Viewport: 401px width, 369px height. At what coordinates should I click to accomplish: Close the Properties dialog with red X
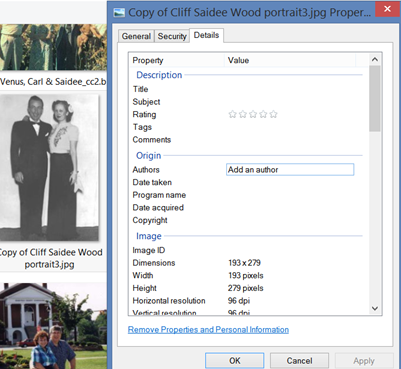(387, 9)
